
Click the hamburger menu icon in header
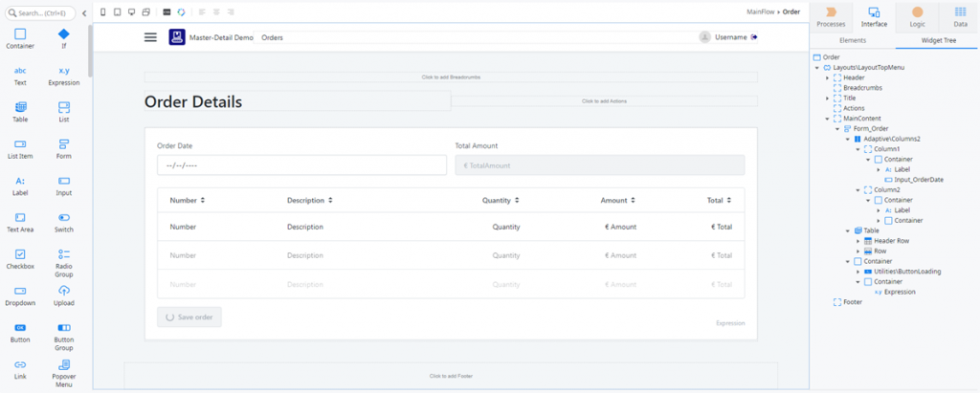click(x=150, y=37)
